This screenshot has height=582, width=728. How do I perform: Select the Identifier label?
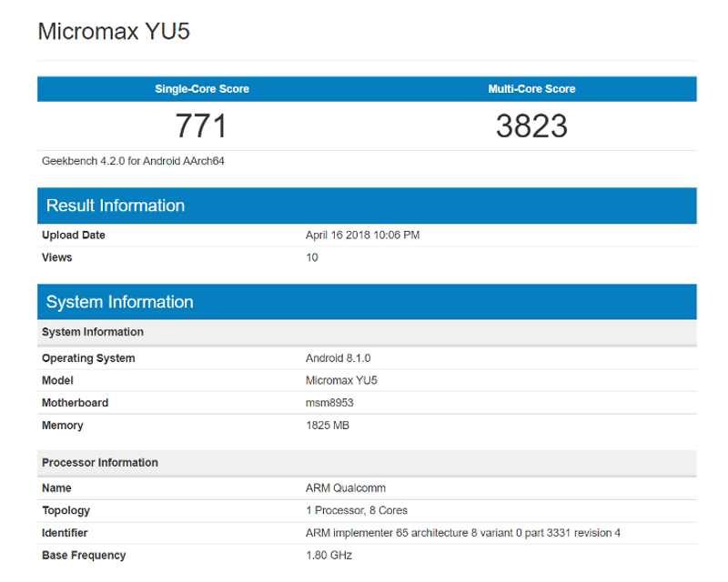65,533
